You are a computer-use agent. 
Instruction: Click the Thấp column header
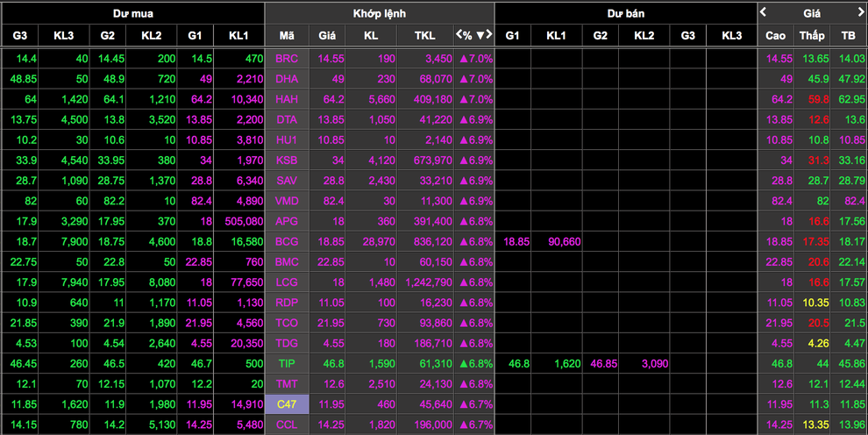[x=812, y=36]
